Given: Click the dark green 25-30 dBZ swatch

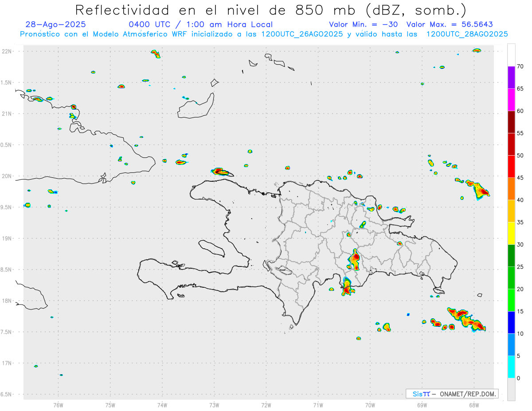Looking at the screenshot, I should click(x=511, y=256).
